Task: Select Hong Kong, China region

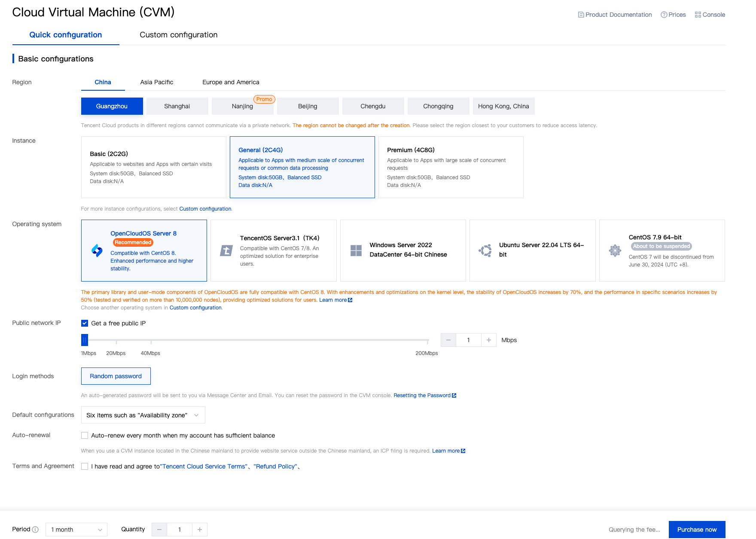Action: (x=504, y=106)
